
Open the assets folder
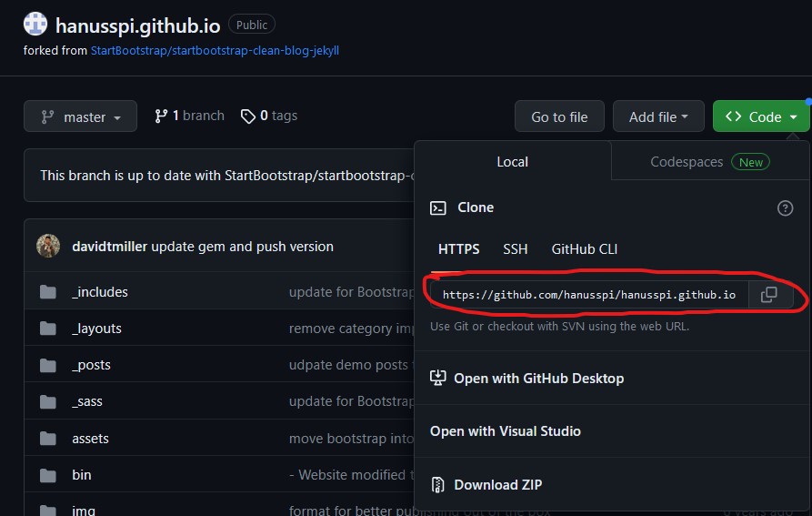[x=91, y=439]
